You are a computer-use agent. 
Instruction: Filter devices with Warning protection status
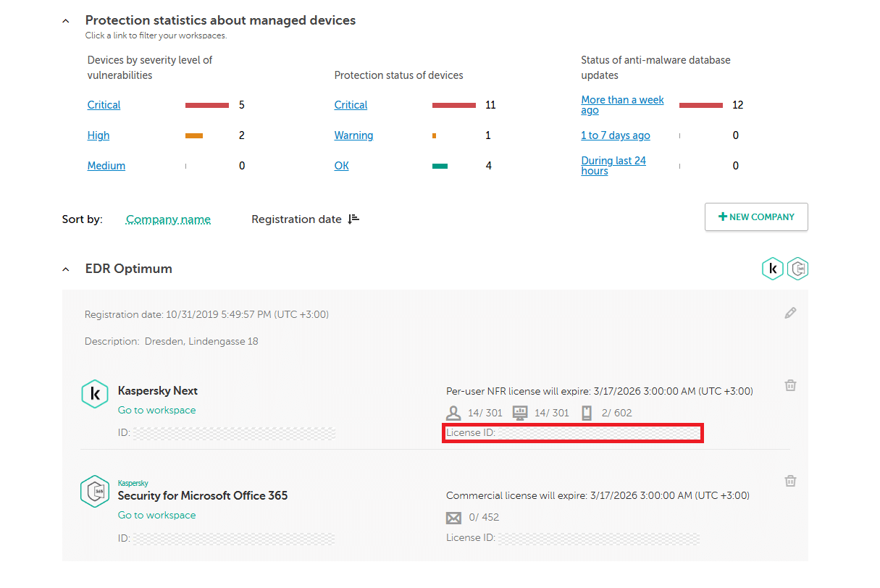coord(353,135)
